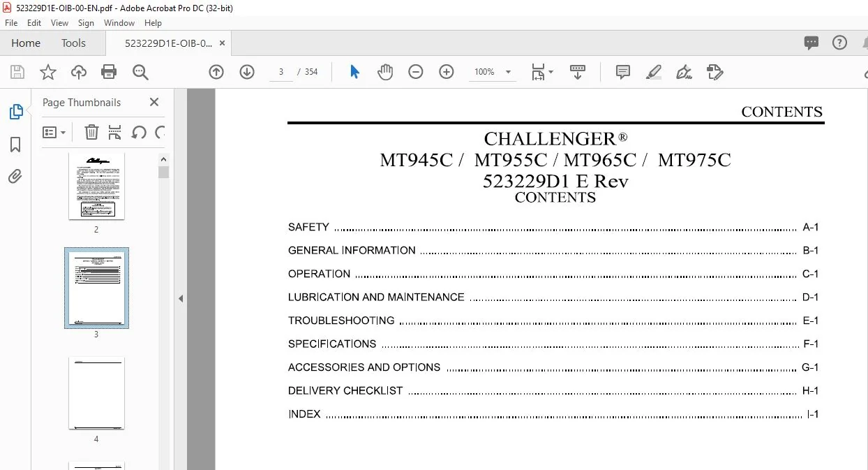Select the page 3 thumbnail

pyautogui.click(x=96, y=288)
